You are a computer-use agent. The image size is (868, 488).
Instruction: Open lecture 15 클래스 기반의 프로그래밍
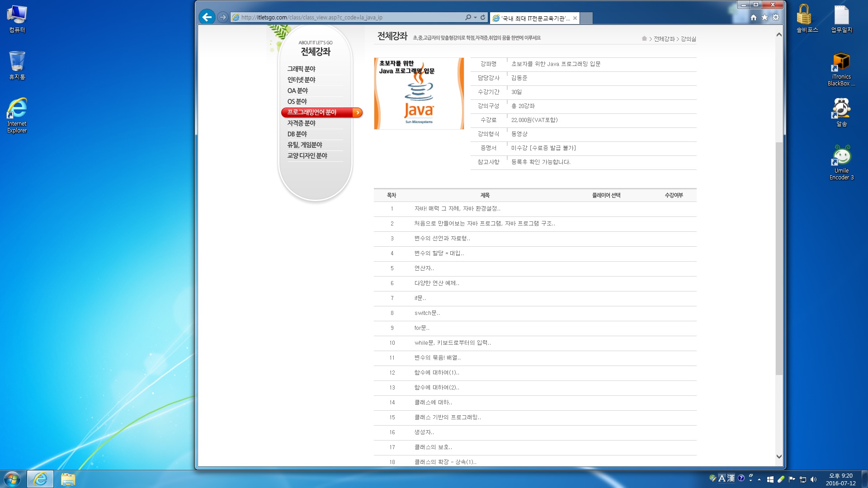coord(448,417)
